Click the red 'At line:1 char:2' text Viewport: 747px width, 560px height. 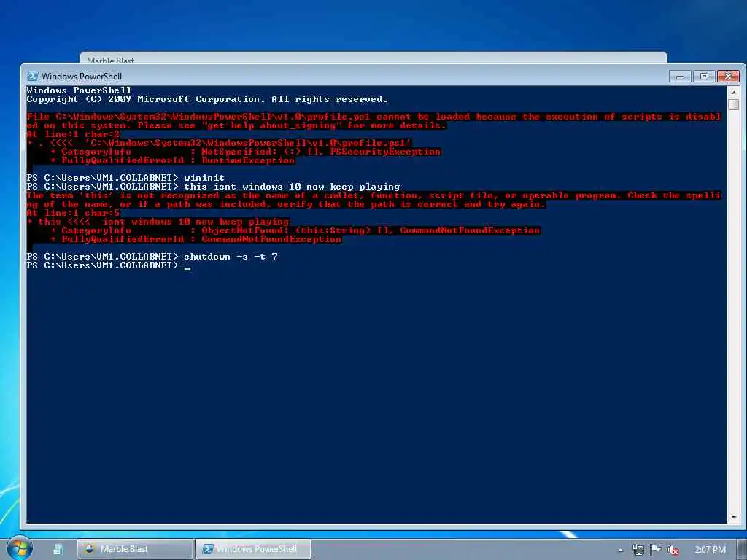[73, 134]
